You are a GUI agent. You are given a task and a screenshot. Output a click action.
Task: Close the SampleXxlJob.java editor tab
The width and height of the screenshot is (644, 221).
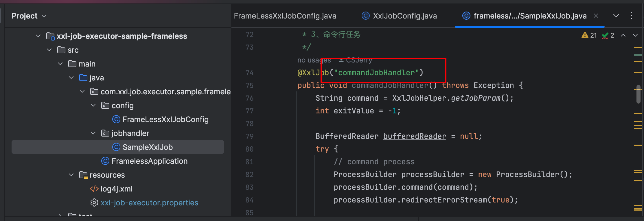[596, 16]
